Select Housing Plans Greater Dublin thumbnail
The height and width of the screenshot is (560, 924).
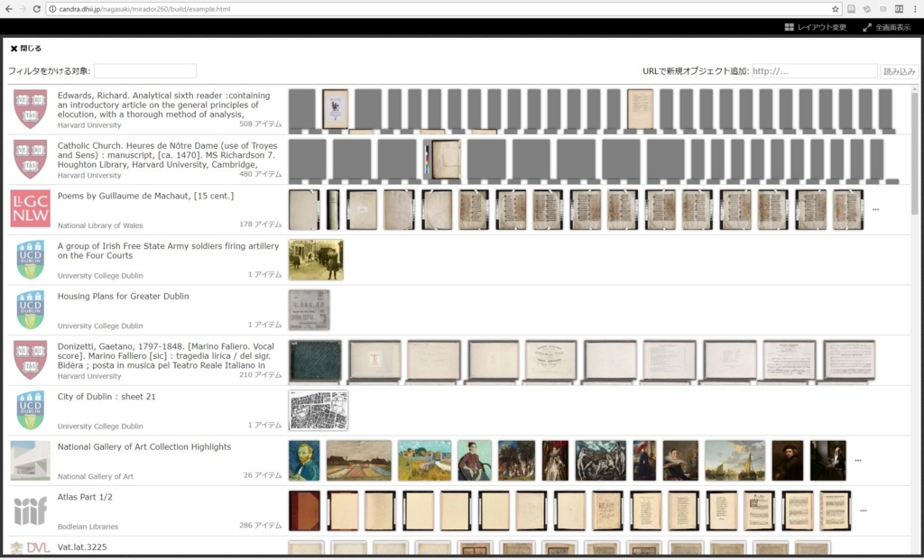(309, 309)
